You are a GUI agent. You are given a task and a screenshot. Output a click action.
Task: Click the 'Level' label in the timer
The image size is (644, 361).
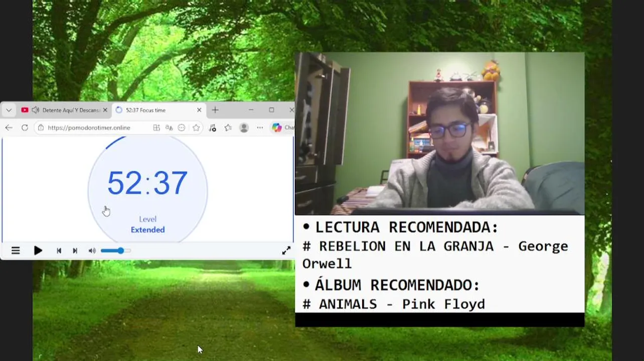[x=147, y=219]
